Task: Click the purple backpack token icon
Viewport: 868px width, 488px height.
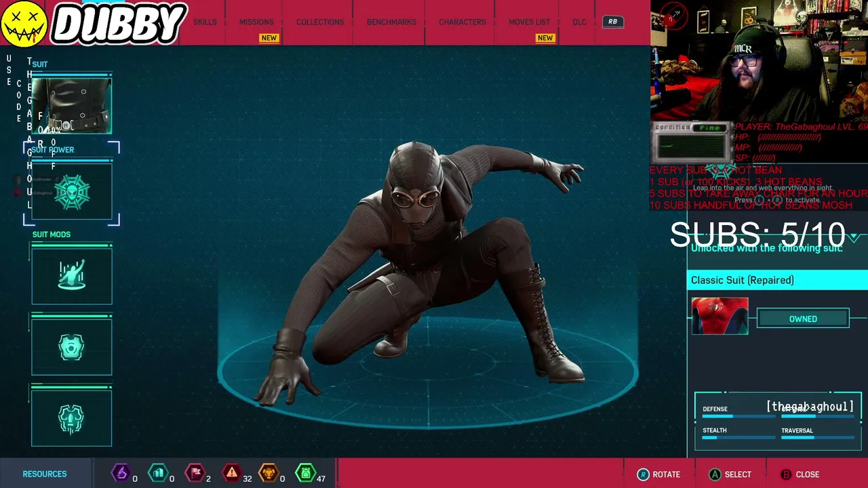Action: pos(121,473)
